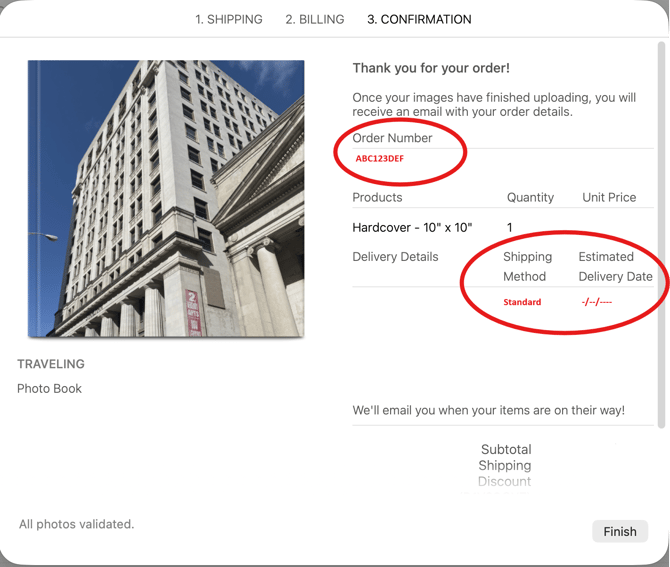Select the Hardcover 10" x 10" product row
The width and height of the screenshot is (670, 567).
(412, 228)
